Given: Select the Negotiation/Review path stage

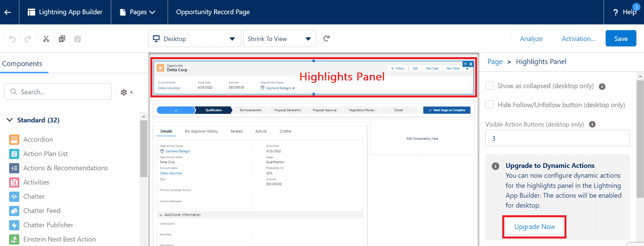Looking at the screenshot, I should coord(362,110).
